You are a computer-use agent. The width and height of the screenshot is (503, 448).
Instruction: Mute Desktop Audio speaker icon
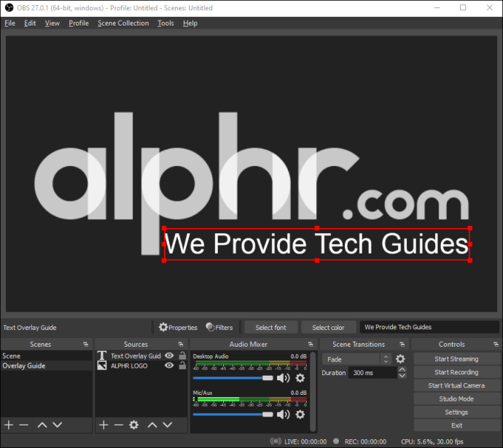[x=283, y=378]
